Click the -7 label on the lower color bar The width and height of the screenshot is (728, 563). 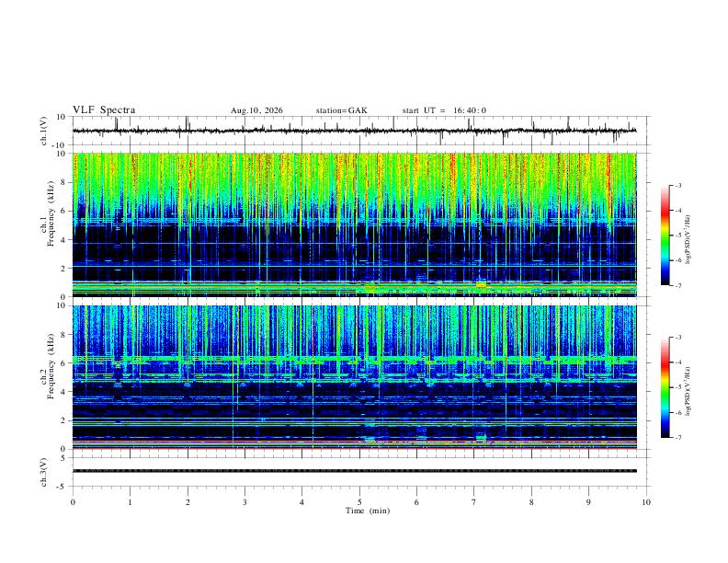pyautogui.click(x=677, y=438)
